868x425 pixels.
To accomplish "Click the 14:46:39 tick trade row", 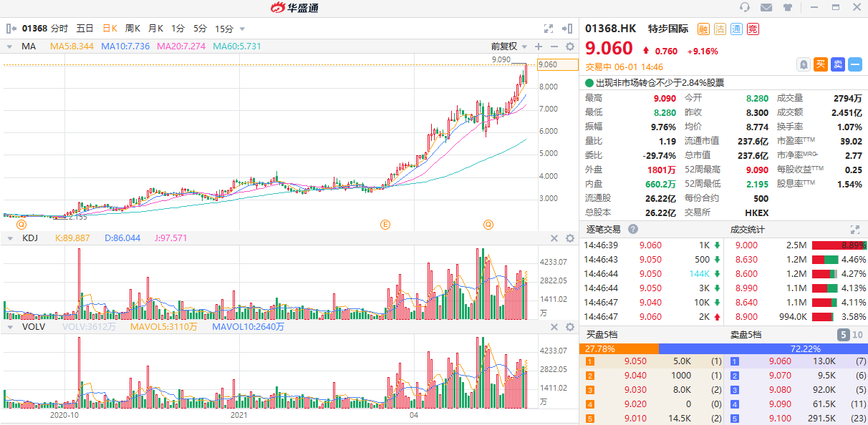I will pos(652,245).
